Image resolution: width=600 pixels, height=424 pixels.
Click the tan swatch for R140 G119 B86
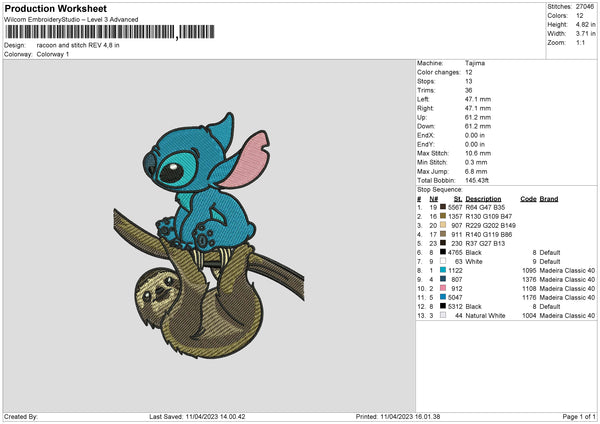[443, 234]
